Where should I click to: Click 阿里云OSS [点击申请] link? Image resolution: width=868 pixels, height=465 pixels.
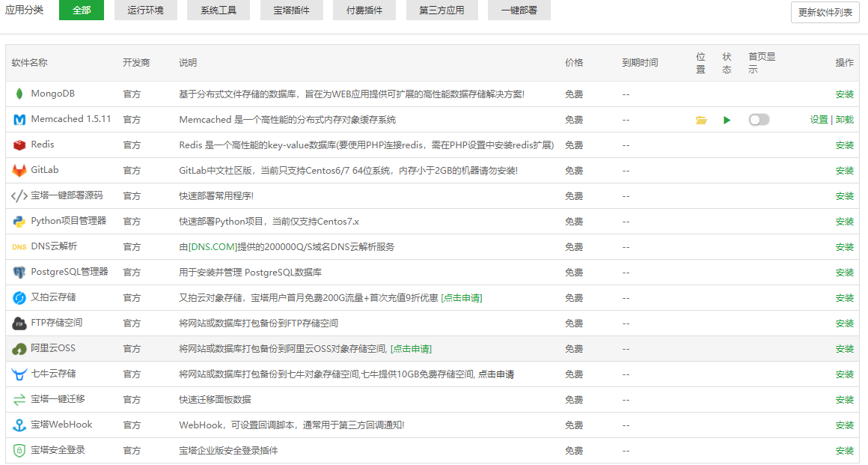coord(411,349)
